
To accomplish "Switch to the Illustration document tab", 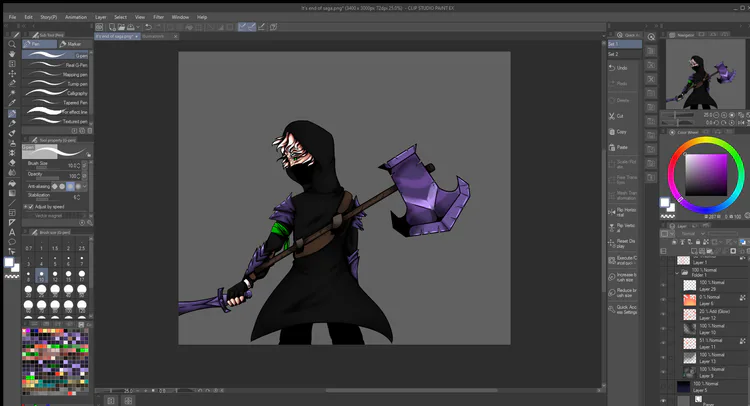I will (160, 36).
